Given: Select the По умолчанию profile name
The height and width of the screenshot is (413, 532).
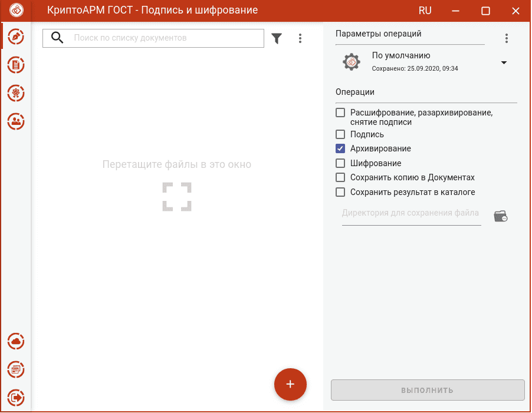Looking at the screenshot, I should point(401,55).
